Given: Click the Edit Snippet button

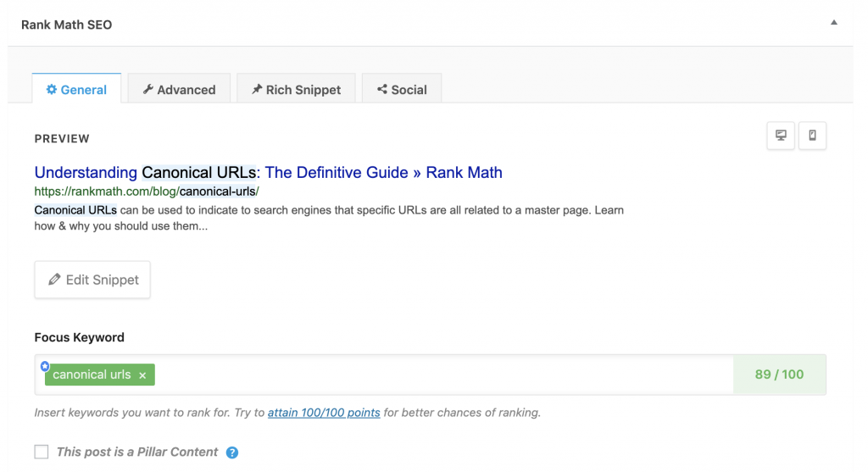Looking at the screenshot, I should (92, 280).
